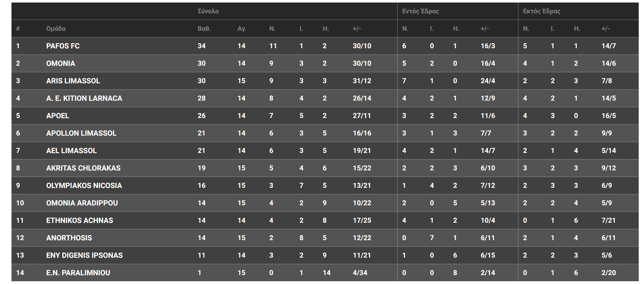Select the AEL LIMASSOL team name
Viewport: 644px width, 284px height.
pos(71,151)
